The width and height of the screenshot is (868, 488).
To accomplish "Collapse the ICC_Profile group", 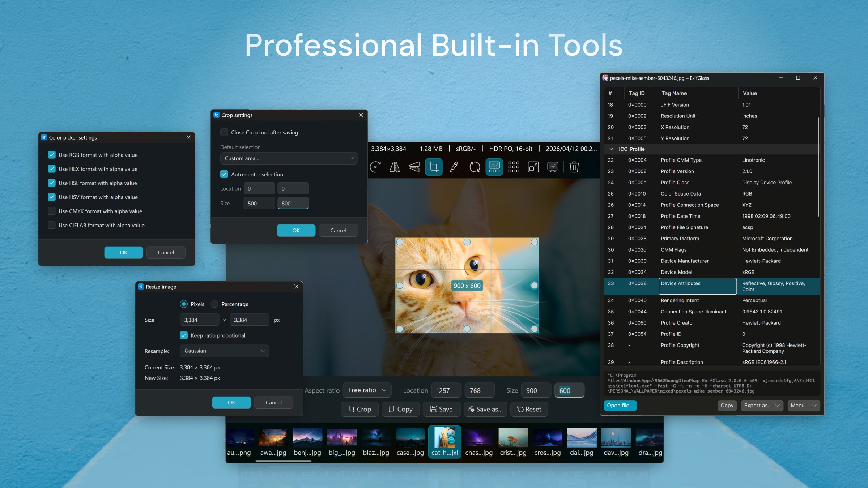I will (x=611, y=149).
